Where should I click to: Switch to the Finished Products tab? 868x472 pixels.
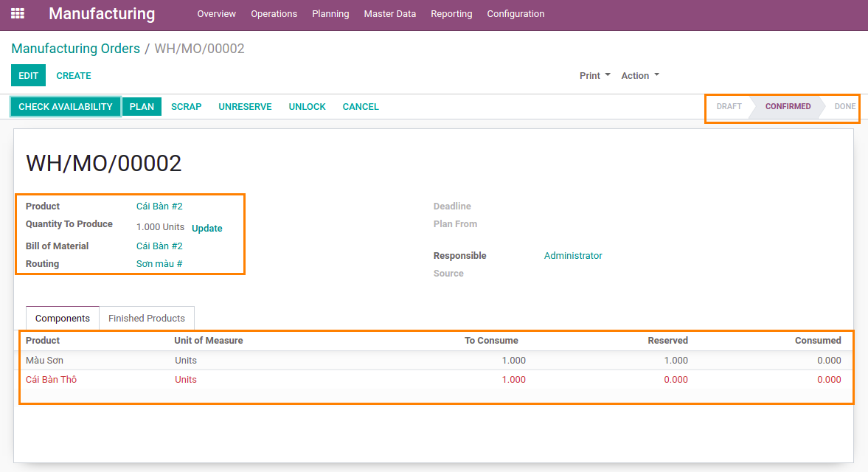(147, 318)
